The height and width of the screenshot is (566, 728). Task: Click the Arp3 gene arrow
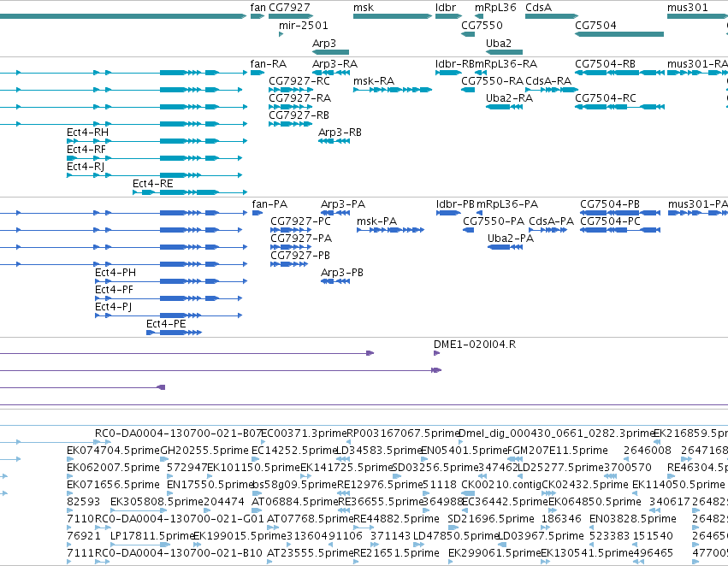pos(330,52)
